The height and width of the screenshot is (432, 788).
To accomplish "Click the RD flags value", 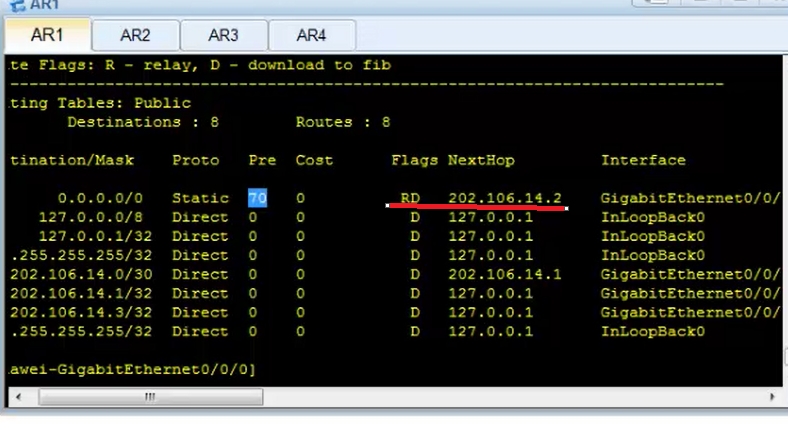I will [x=410, y=198].
